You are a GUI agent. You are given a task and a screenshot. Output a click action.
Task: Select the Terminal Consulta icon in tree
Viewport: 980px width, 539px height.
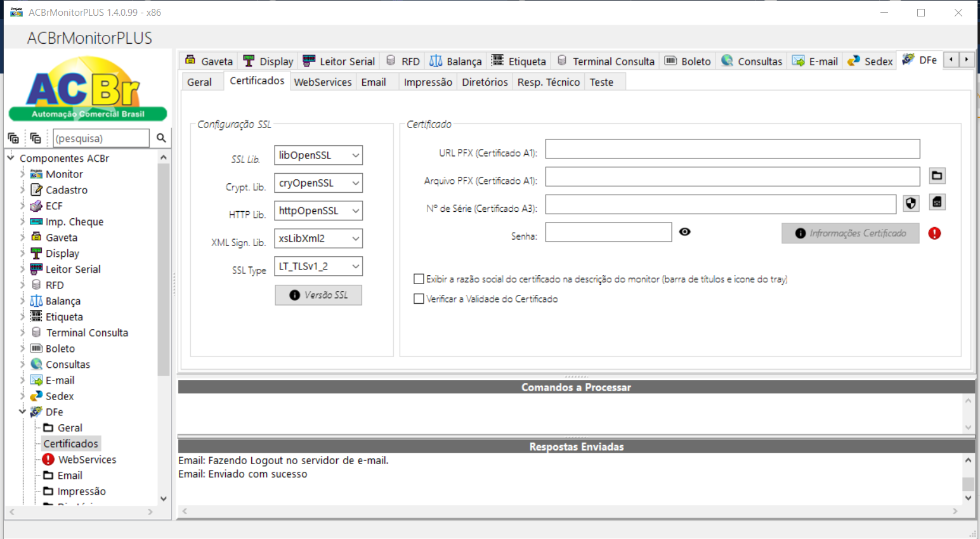click(x=36, y=332)
